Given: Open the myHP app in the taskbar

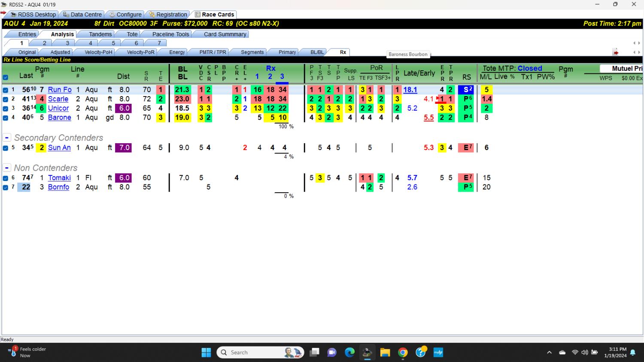Looking at the screenshot, I should 438,353.
